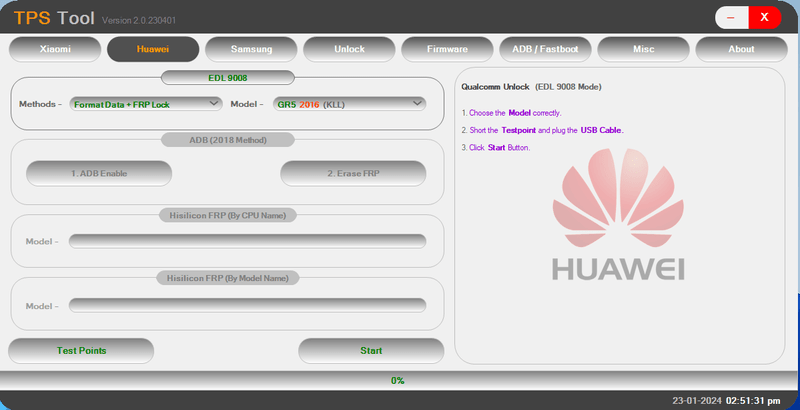
Task: Open the By Model Name model field
Action: (247, 305)
